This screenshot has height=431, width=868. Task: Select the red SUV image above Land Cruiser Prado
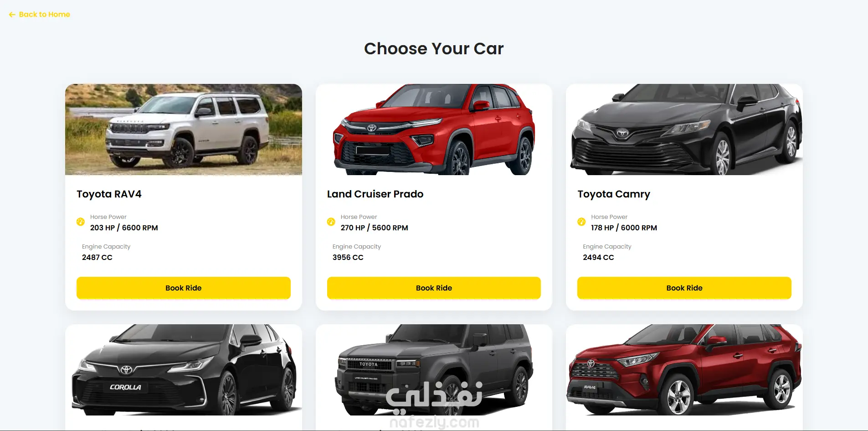click(434, 130)
